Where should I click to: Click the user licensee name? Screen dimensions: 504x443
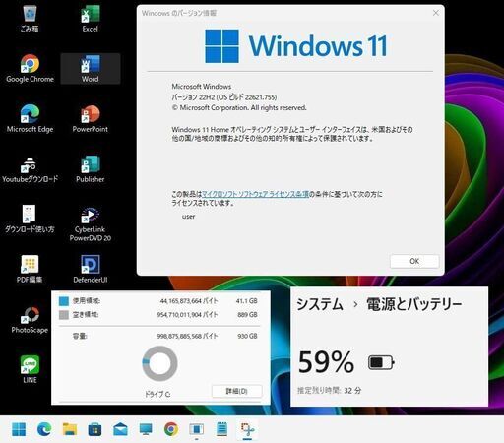[x=188, y=217]
